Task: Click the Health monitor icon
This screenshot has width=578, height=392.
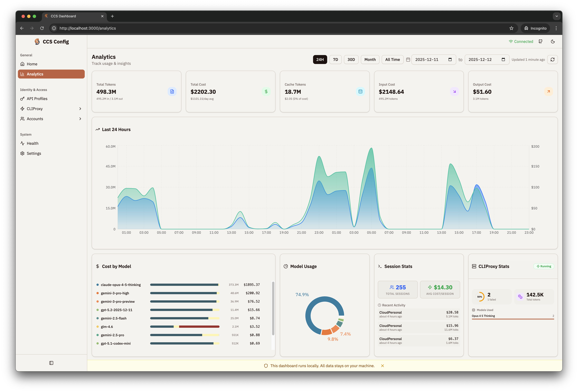Action: pyautogui.click(x=22, y=143)
